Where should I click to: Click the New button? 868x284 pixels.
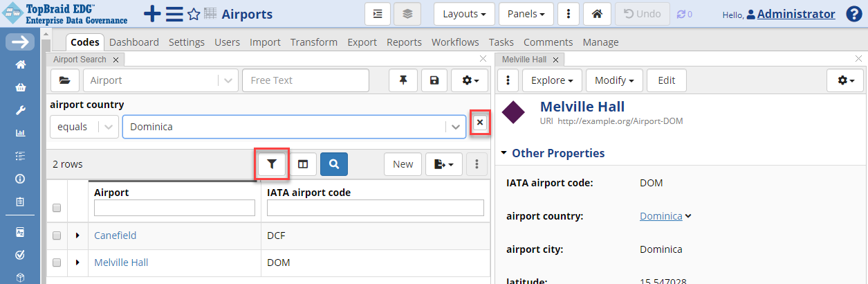click(x=403, y=164)
